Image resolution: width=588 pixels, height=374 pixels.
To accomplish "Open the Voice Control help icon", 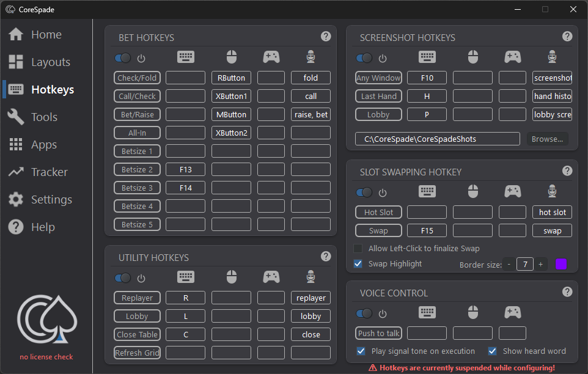I will click(567, 292).
